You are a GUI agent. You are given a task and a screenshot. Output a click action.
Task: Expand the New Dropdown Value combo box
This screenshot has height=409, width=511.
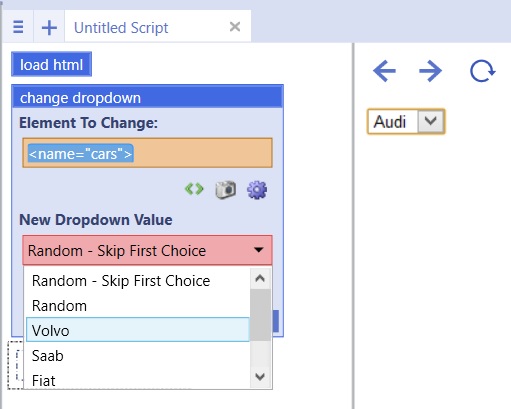[147, 250]
